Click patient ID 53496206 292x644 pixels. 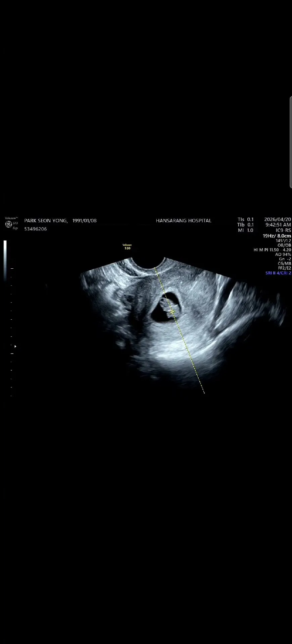coord(36,229)
